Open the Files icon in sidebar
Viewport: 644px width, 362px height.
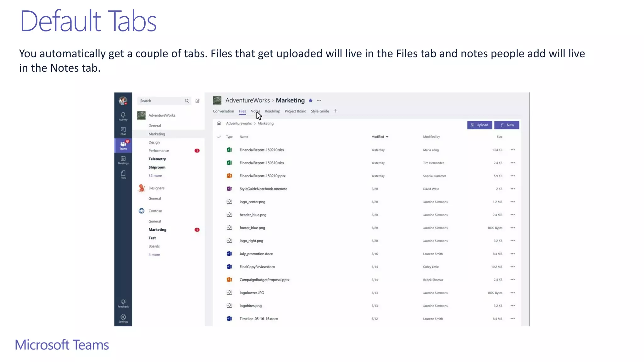tap(123, 174)
